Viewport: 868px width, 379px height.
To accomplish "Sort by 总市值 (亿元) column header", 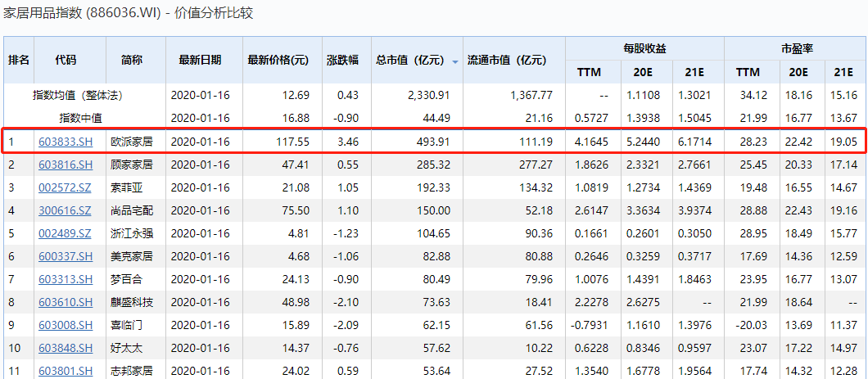I will pyautogui.click(x=410, y=61).
